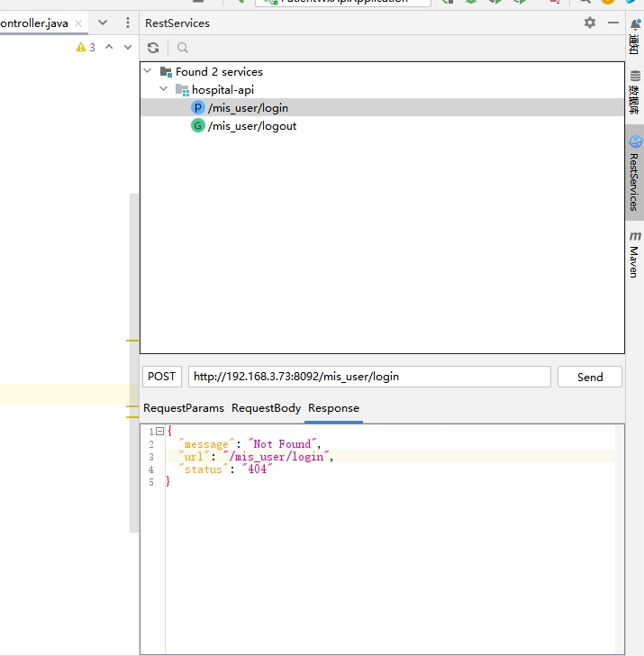Open the run configuration selector
644x656 pixels.
[x=343, y=2]
